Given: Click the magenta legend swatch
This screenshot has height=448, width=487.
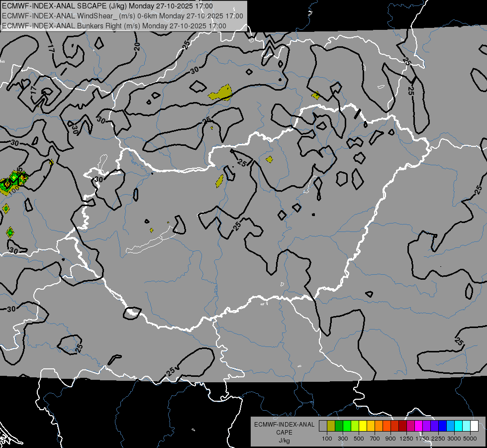Looking at the screenshot, I should pos(419,426).
